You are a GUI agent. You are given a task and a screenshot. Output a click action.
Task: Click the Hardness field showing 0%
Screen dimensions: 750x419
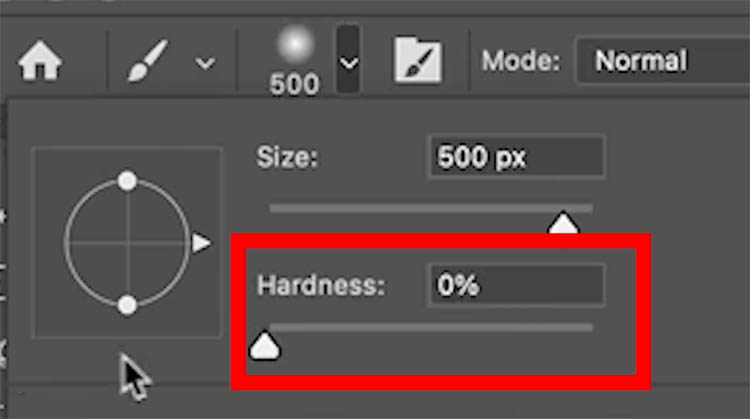(x=517, y=285)
